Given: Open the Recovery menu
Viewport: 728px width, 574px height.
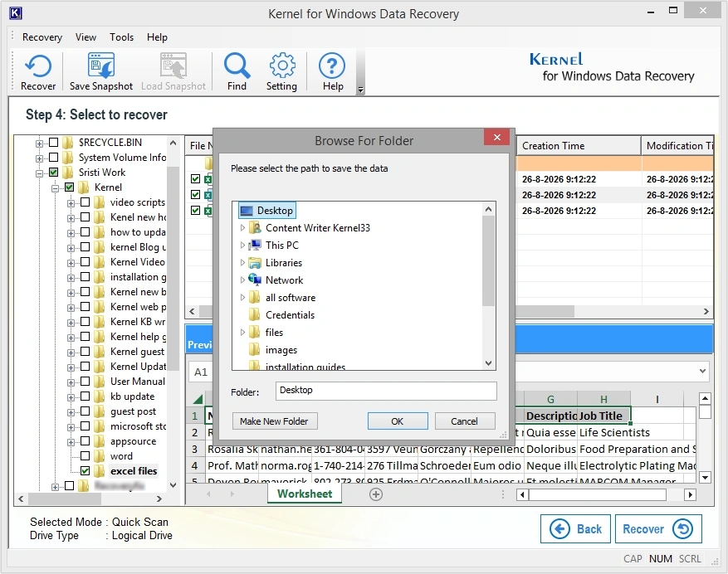Looking at the screenshot, I should click(x=42, y=37).
